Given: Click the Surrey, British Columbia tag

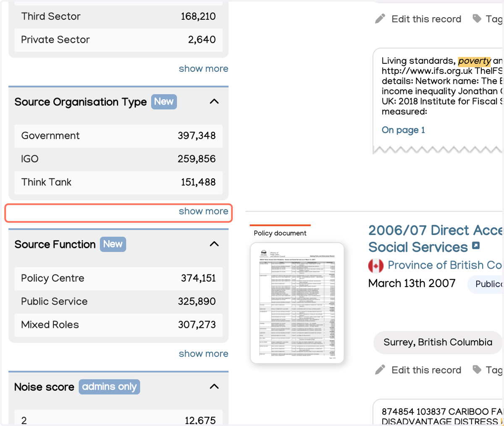Looking at the screenshot, I should coord(438,342).
